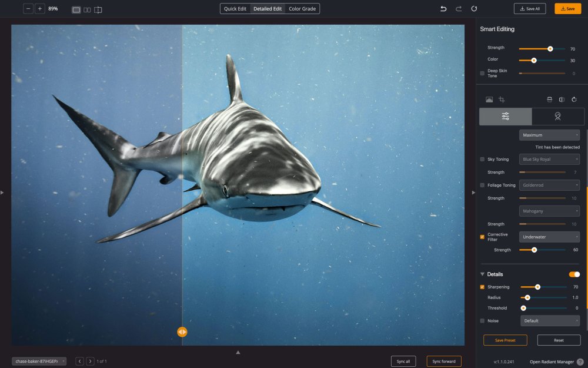The image size is (588, 368).
Task: Open the Underwater corrective filter dropdown
Action: (549, 237)
